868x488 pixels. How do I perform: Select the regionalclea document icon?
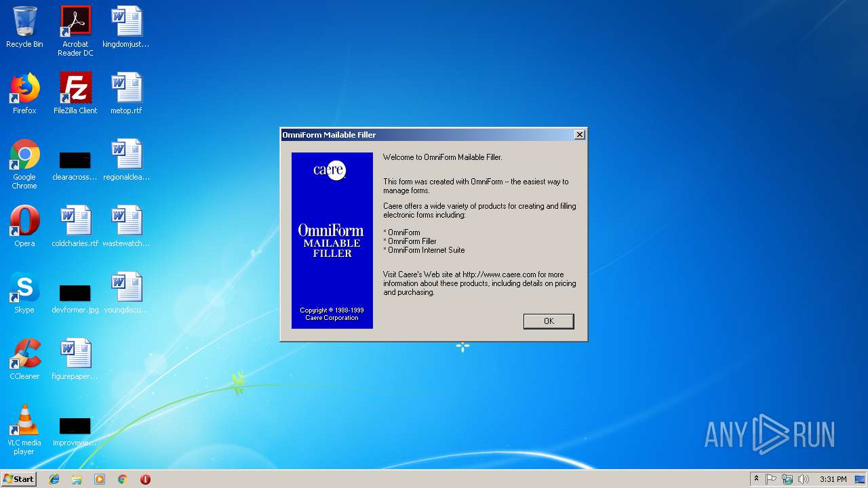(x=126, y=160)
